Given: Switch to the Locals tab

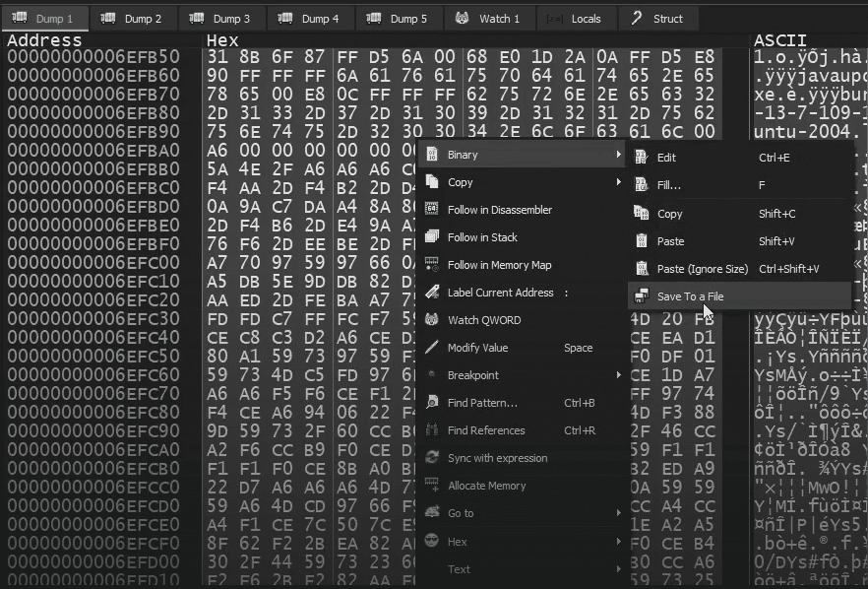Looking at the screenshot, I should pyautogui.click(x=577, y=19).
